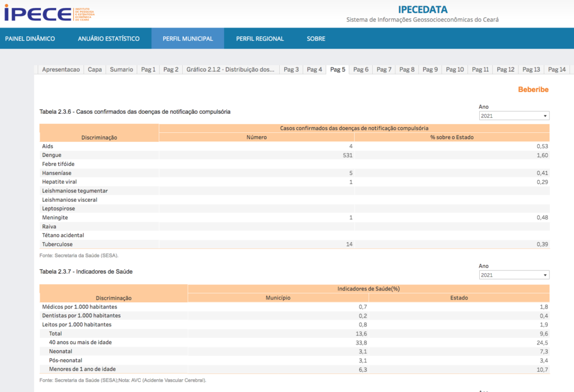Viewport: 574px width, 392px height.
Task: Open the Pag 8 tab
Action: point(407,70)
